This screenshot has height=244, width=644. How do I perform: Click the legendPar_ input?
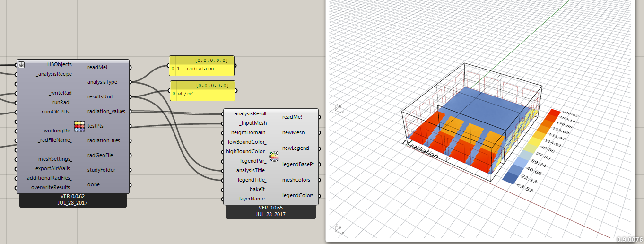(254, 161)
